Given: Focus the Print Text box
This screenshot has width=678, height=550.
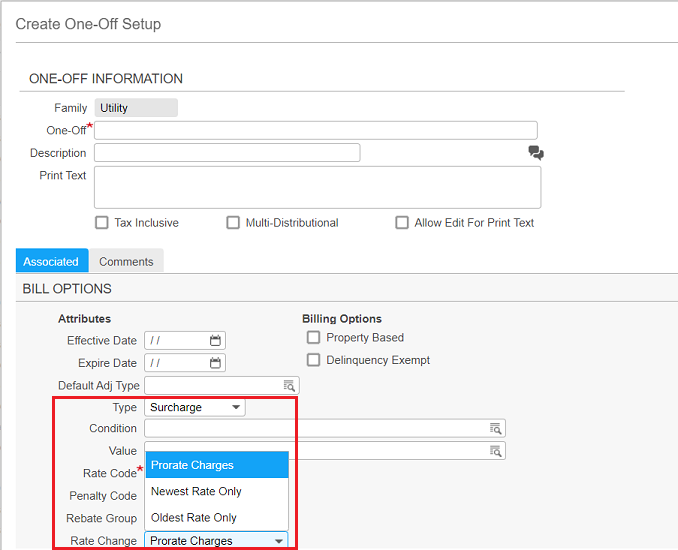Looking at the screenshot, I should tap(317, 187).
